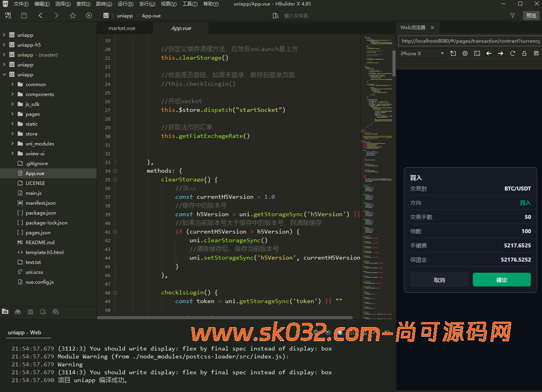Screen dimensions: 542x392
Task: Open the binoculars search panel icon
Action: 18,312
